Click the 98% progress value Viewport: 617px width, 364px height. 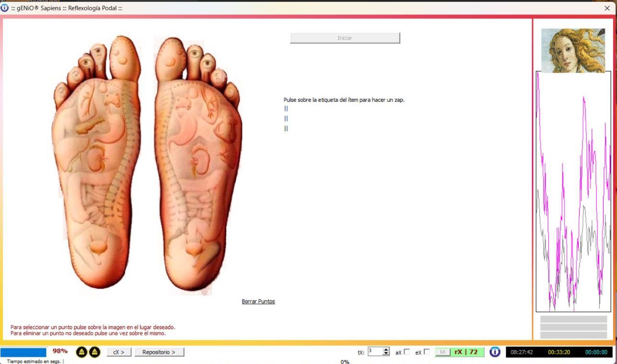[60, 351]
